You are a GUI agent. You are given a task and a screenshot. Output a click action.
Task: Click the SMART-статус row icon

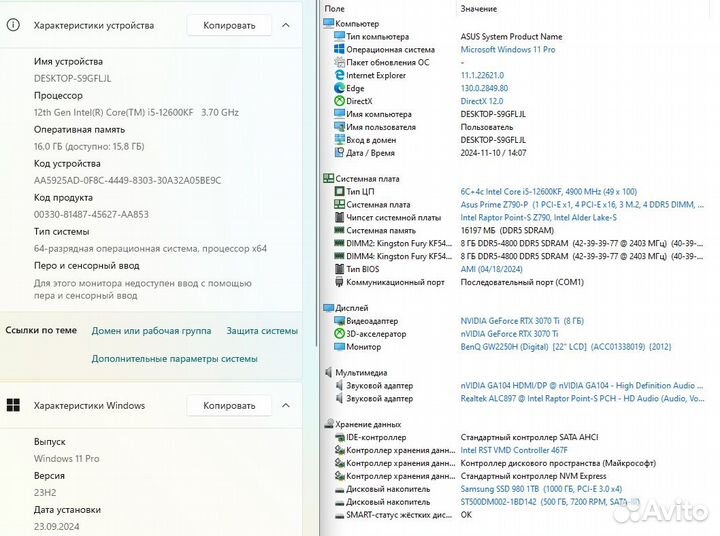coord(339,515)
